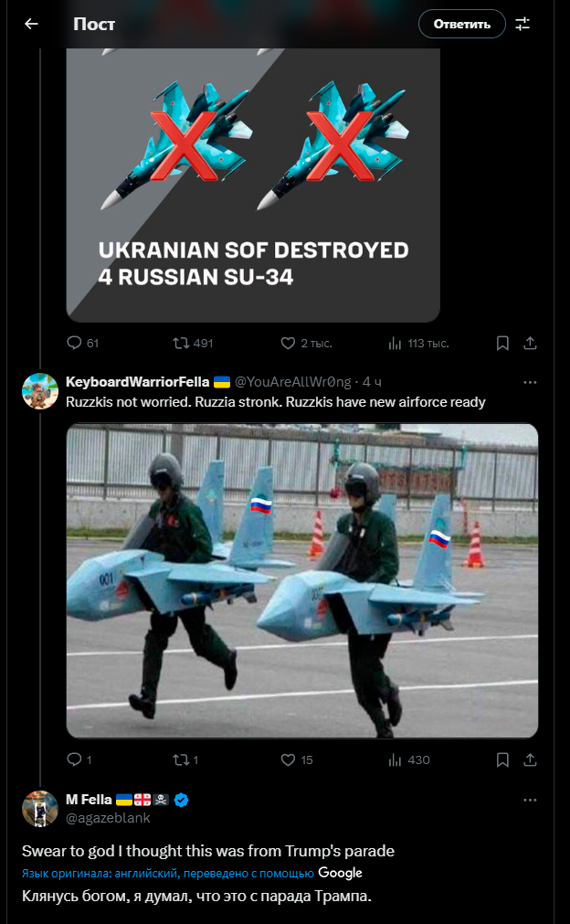View KeyboardWarriorFella post's 430 views
Screen dimensions: 570x924
pos(409,760)
